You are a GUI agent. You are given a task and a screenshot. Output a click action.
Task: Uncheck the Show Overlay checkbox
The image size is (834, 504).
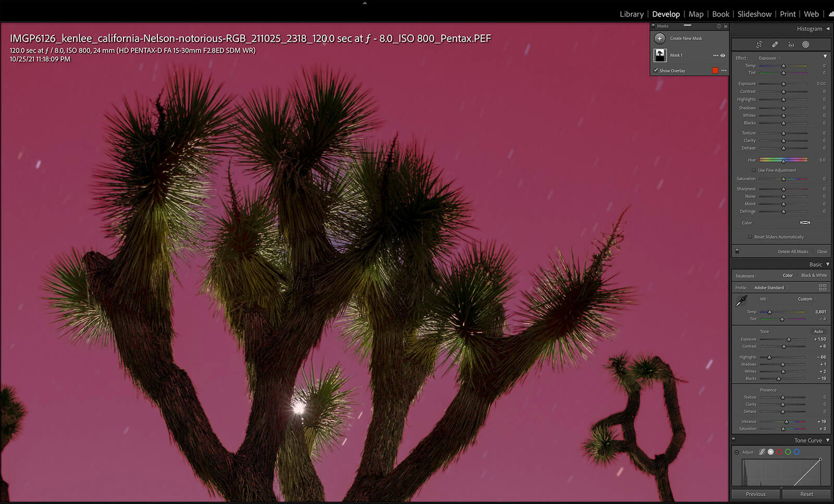[656, 70]
